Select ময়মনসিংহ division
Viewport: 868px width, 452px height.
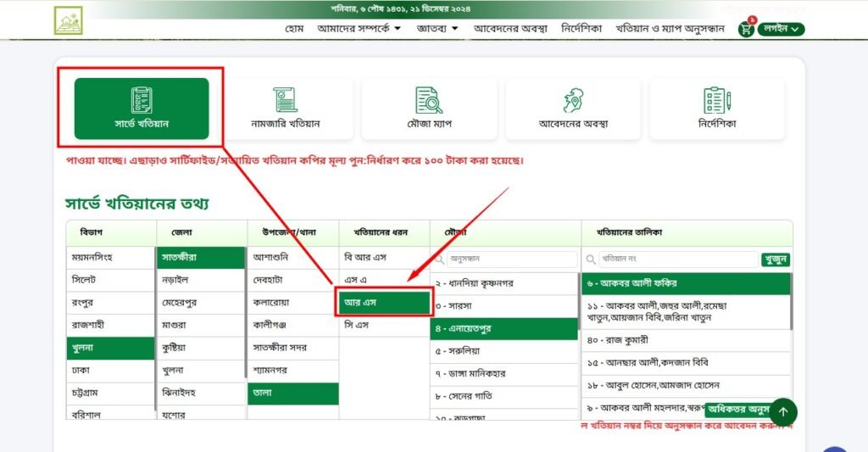(110, 258)
